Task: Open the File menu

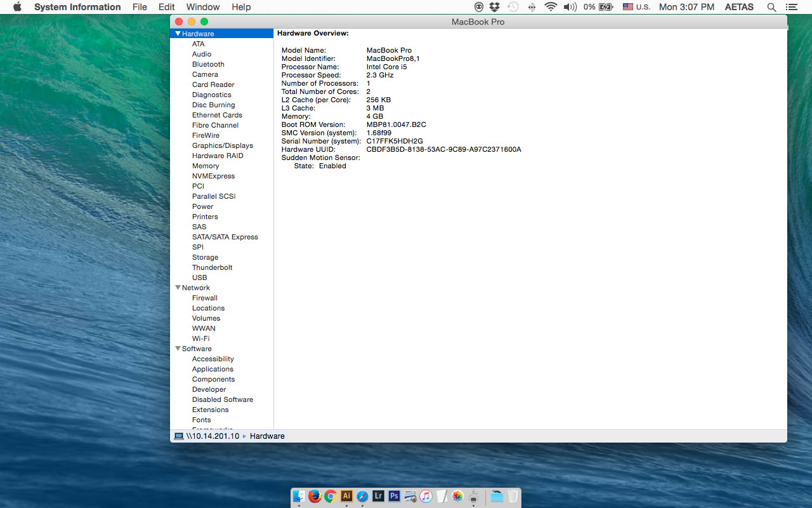Action: [x=140, y=7]
